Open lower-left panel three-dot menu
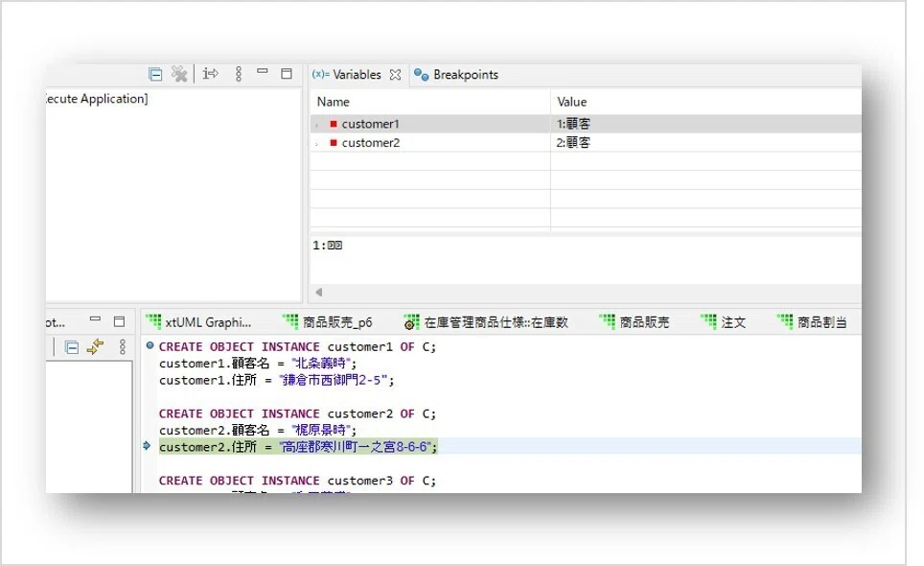Screen dimensions: 924x566 (x=123, y=346)
